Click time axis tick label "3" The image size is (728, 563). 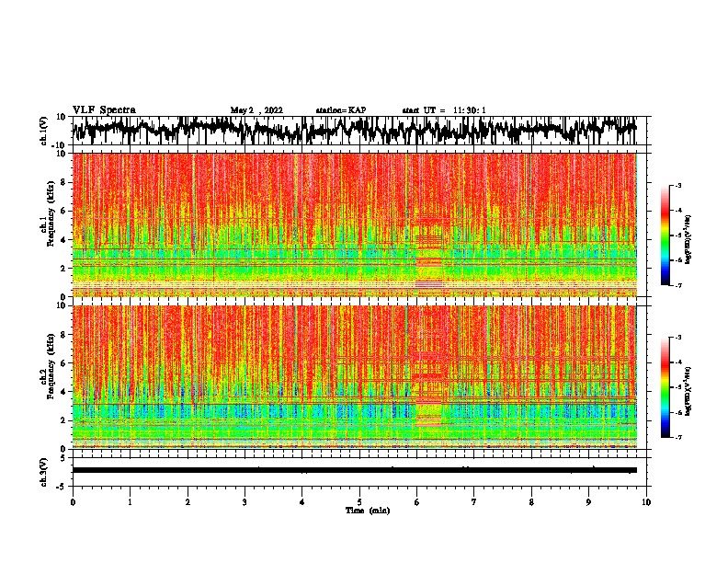pyautogui.click(x=245, y=502)
